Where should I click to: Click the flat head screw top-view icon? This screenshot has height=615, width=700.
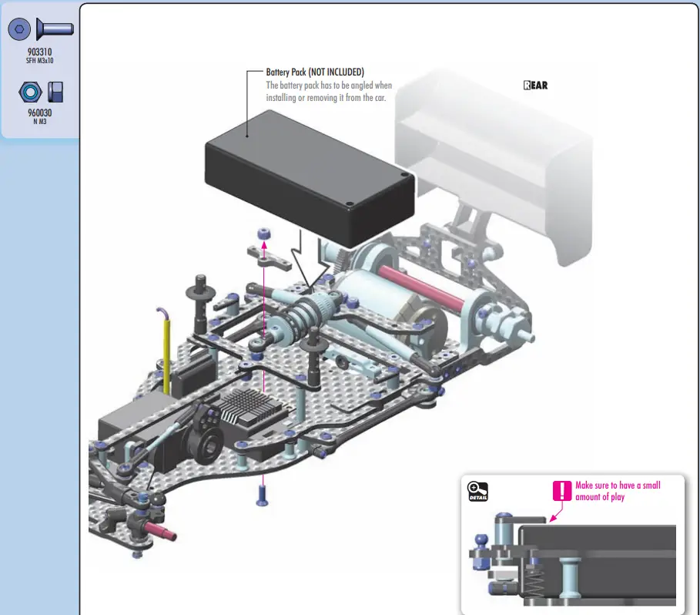[21, 29]
